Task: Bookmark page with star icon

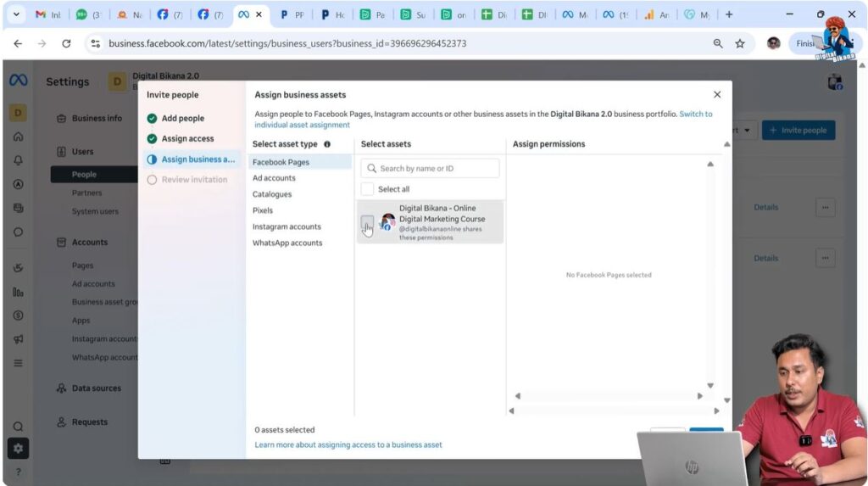Action: (740, 43)
